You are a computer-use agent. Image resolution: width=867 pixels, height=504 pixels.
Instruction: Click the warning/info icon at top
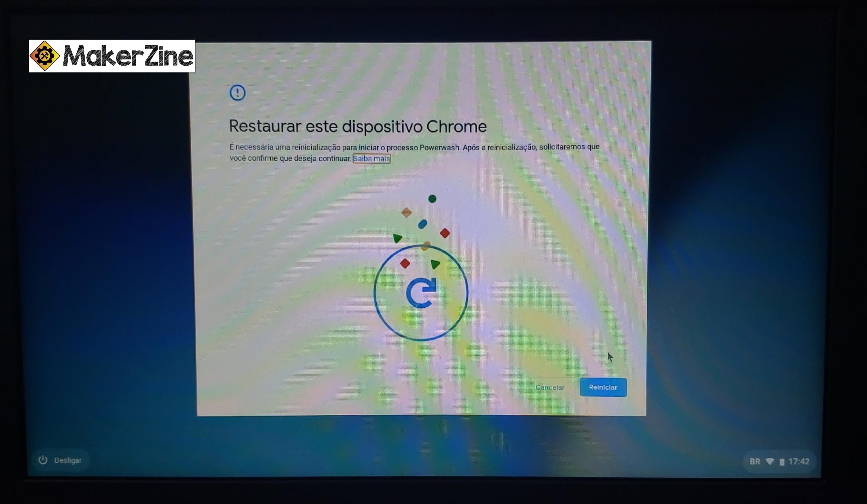pos(237,92)
